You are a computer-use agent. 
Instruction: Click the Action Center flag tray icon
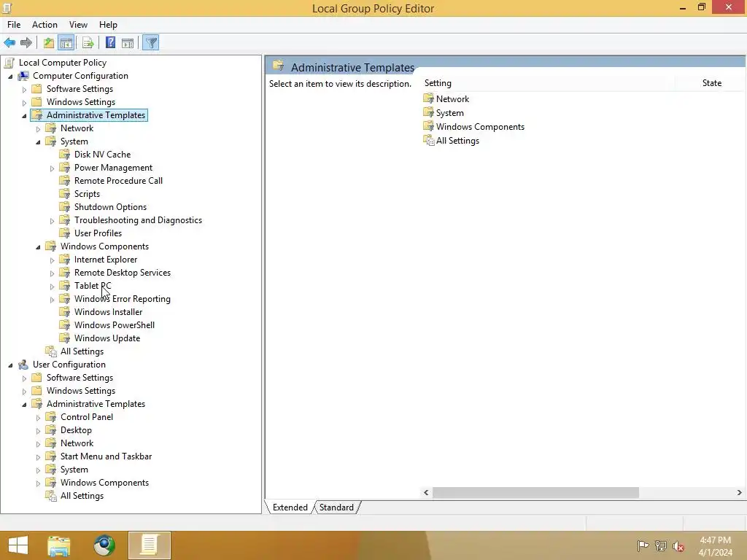tap(643, 545)
